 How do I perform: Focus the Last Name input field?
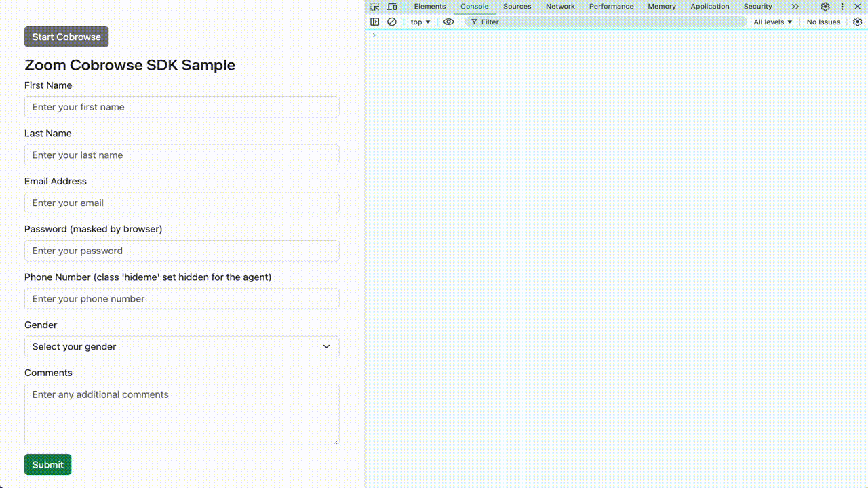[182, 155]
